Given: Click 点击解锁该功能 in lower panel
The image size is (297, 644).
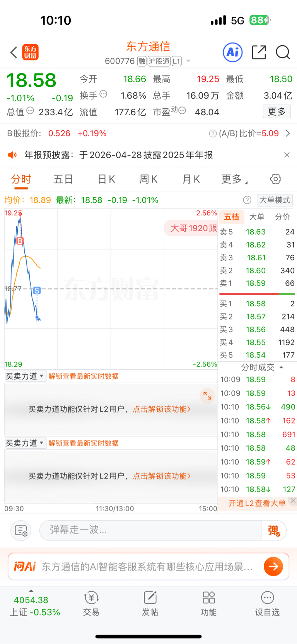Looking at the screenshot, I should coord(162,476).
